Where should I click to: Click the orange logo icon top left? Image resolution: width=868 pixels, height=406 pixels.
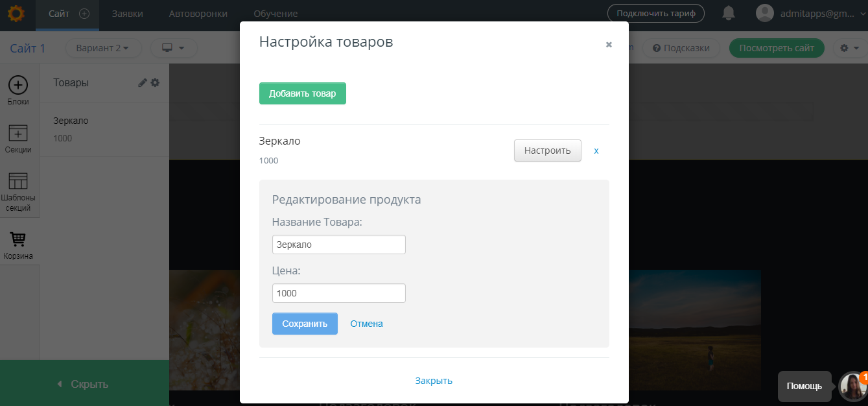click(x=16, y=12)
